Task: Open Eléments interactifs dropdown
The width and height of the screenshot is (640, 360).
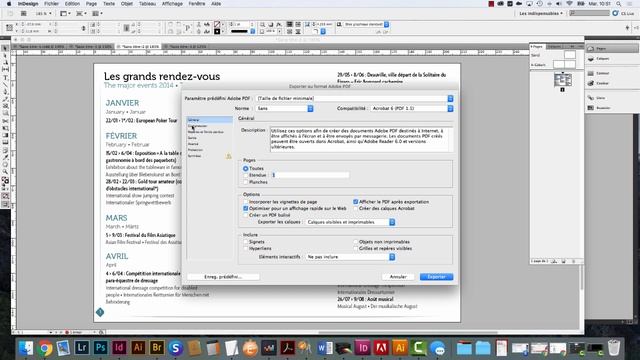Action: click(x=350, y=257)
